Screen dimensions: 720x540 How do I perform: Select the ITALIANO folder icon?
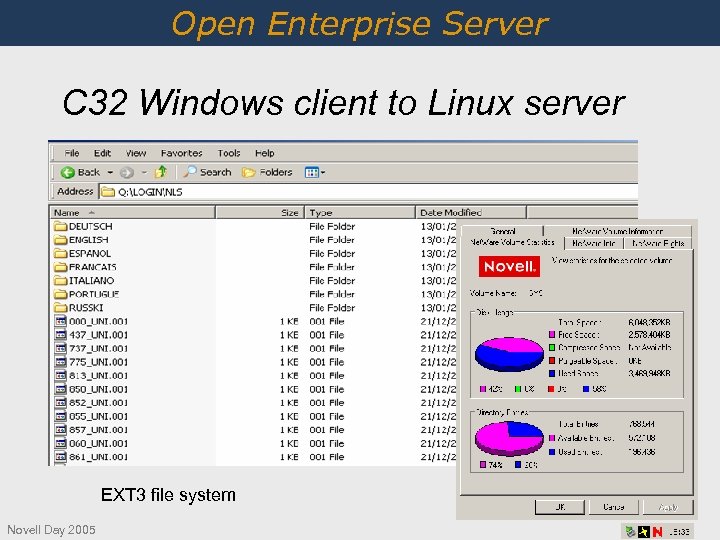60,280
